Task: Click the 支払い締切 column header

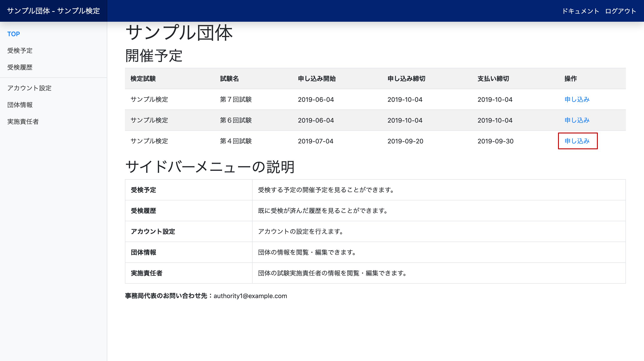Action: [493, 79]
